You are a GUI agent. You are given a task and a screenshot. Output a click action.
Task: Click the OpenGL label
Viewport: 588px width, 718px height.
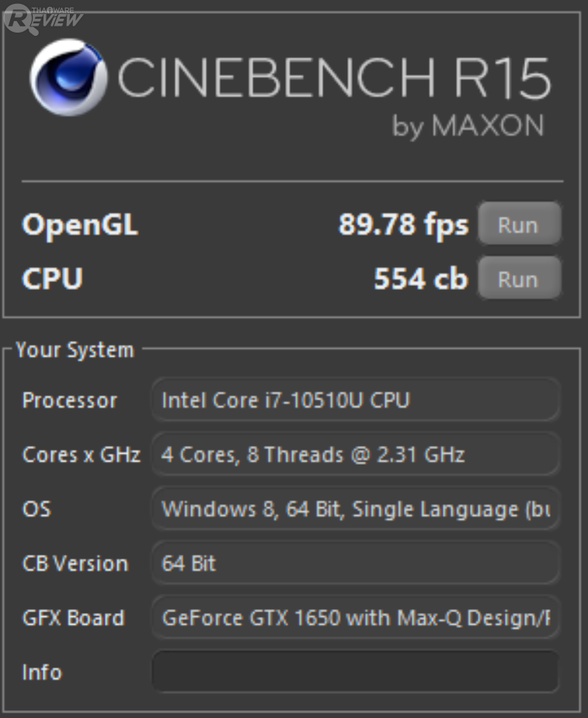click(x=80, y=225)
